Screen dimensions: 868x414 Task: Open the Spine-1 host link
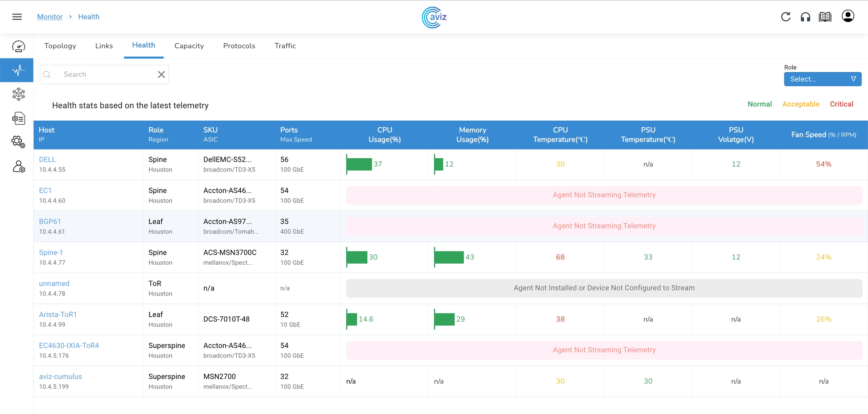click(x=51, y=252)
